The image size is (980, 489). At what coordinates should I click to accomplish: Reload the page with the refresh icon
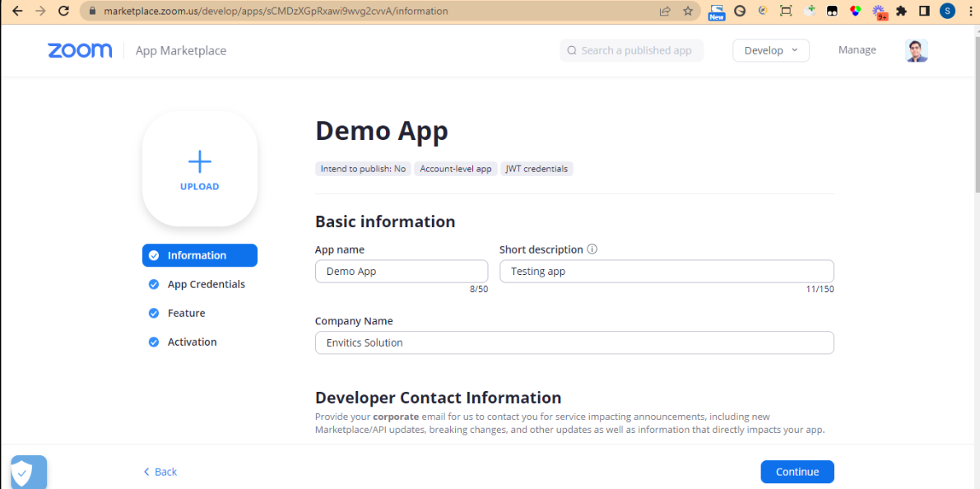(x=64, y=12)
